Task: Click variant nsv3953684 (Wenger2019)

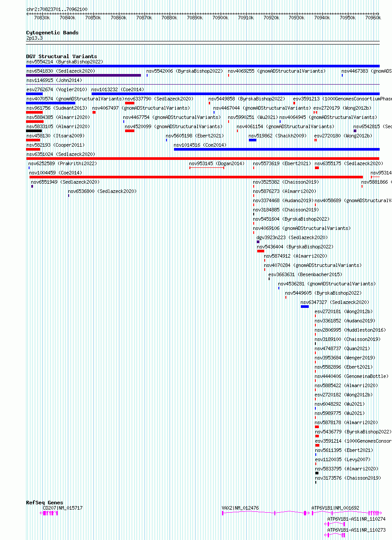Action: [x=345, y=358]
